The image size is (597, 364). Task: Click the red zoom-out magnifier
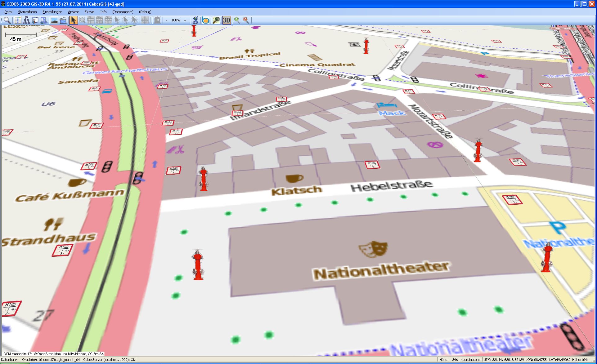point(246,20)
